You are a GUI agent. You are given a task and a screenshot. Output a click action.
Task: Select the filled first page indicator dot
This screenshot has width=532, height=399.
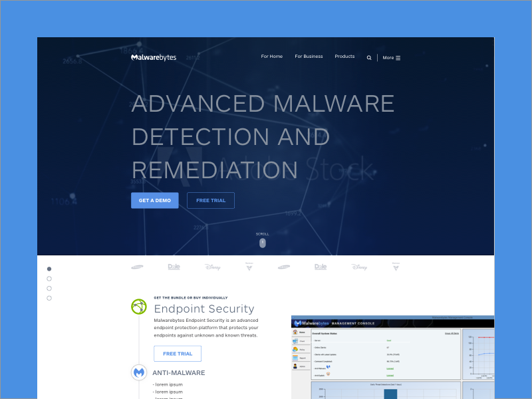point(49,269)
